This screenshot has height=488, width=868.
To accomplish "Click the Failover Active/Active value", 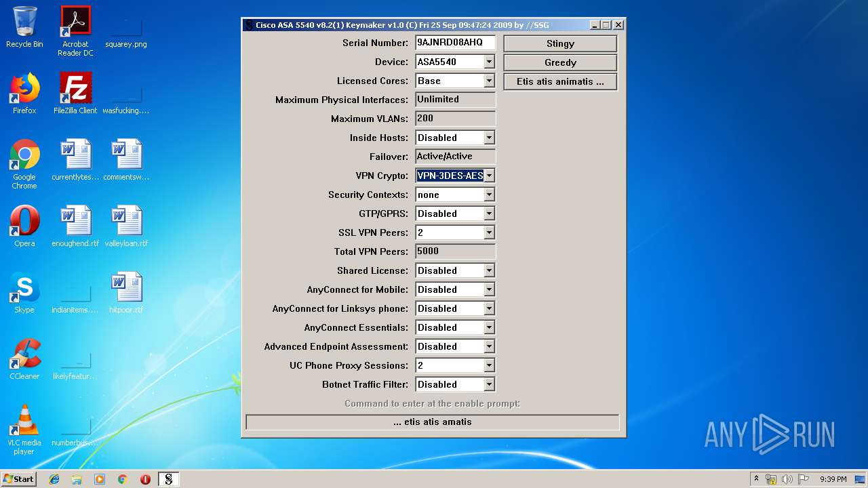I will (x=455, y=157).
